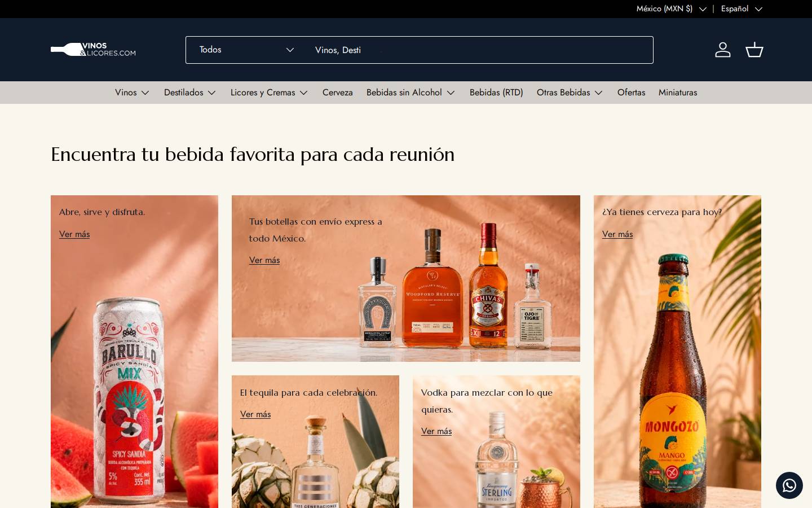
Task: Expand the Vinos menu
Action: (132, 93)
